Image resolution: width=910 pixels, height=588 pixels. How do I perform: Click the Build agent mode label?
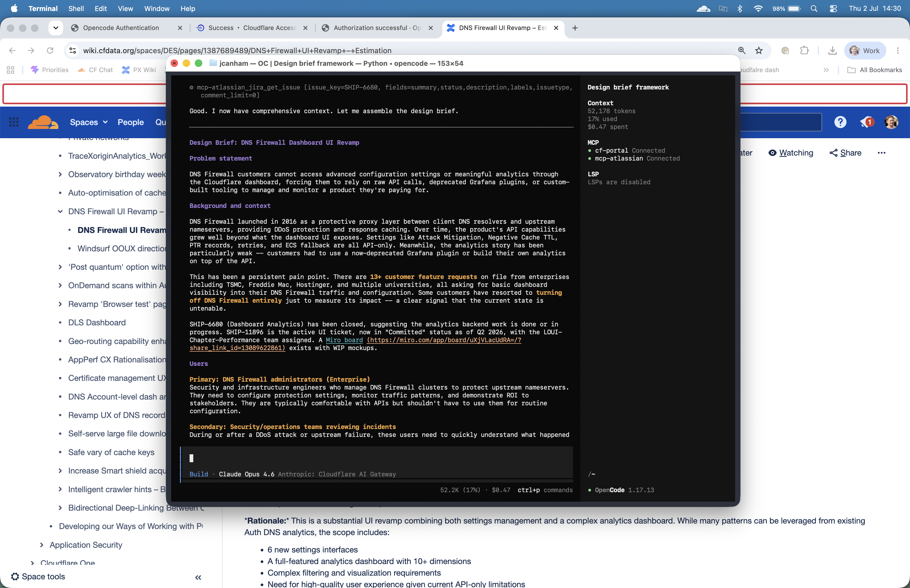pos(199,474)
